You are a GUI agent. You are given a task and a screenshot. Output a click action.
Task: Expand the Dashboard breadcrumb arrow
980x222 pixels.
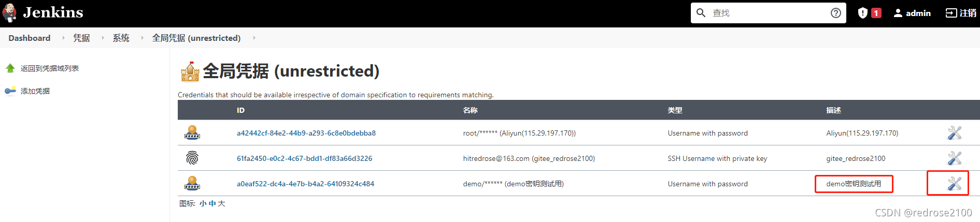tap(63, 38)
